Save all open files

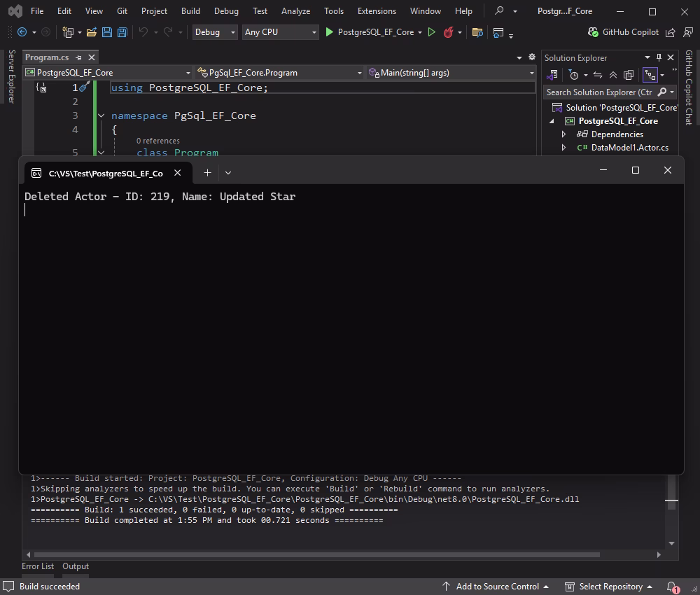tap(121, 32)
